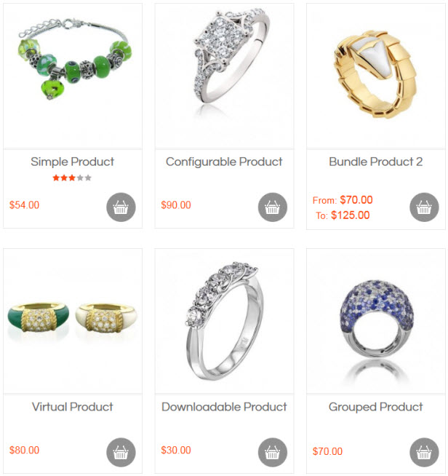Viewport: 448px width, 476px height.
Task: Click Grouped Product's basket icon
Action: (x=424, y=452)
